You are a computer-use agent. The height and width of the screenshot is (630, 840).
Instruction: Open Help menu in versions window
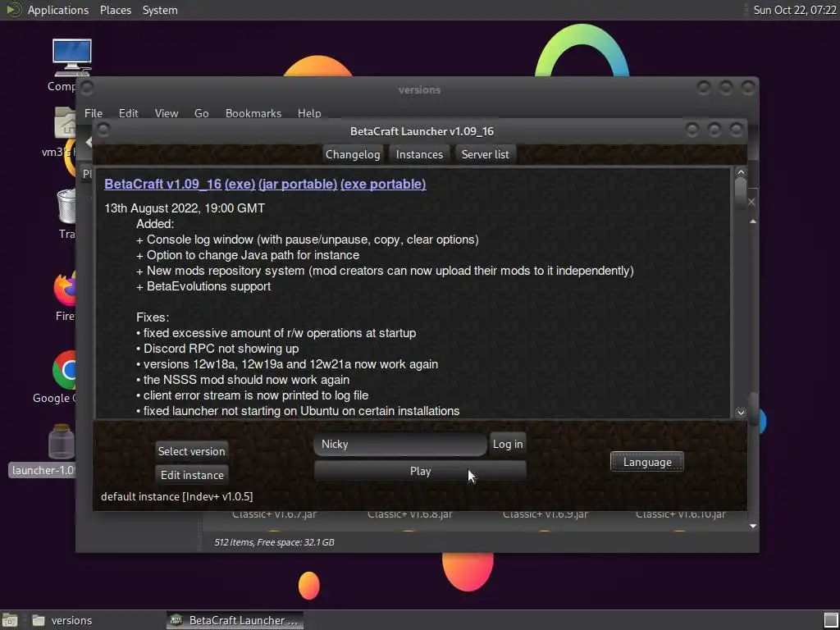[x=309, y=113]
